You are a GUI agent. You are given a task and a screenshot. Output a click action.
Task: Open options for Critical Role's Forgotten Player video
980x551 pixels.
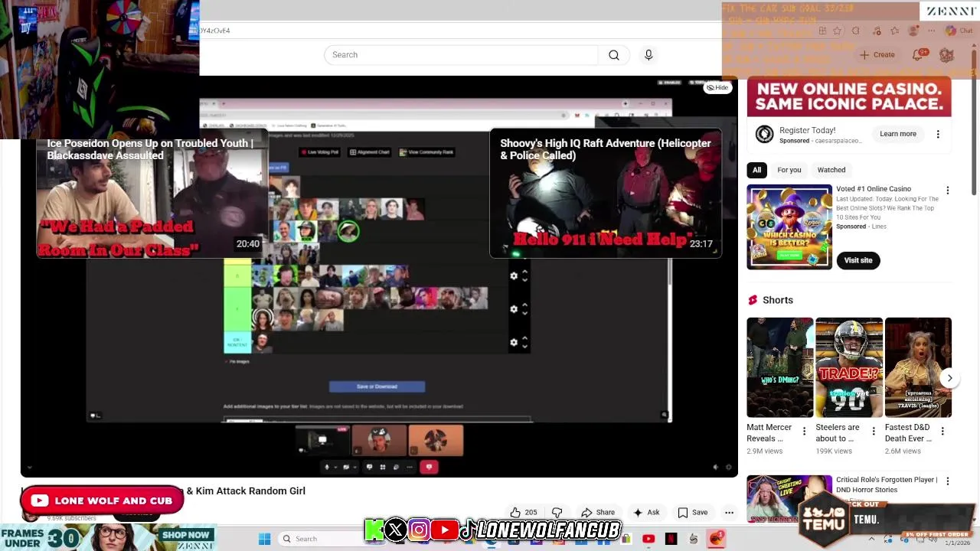point(947,481)
